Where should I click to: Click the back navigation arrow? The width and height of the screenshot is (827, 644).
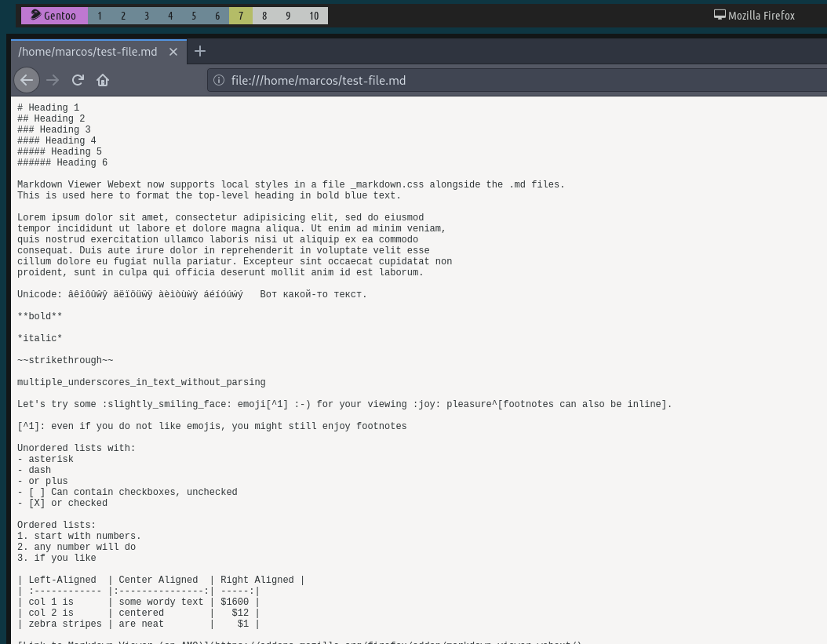click(x=27, y=80)
